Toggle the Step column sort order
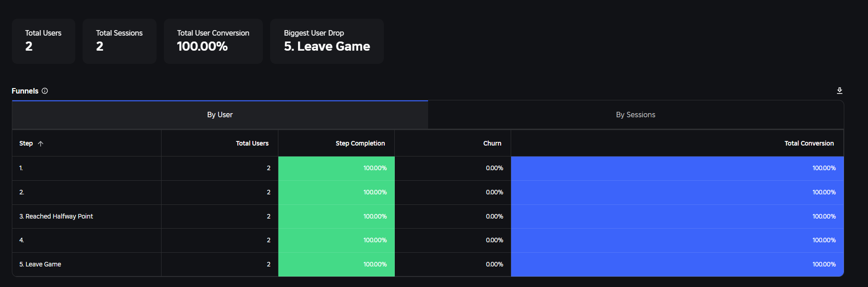 26,143
